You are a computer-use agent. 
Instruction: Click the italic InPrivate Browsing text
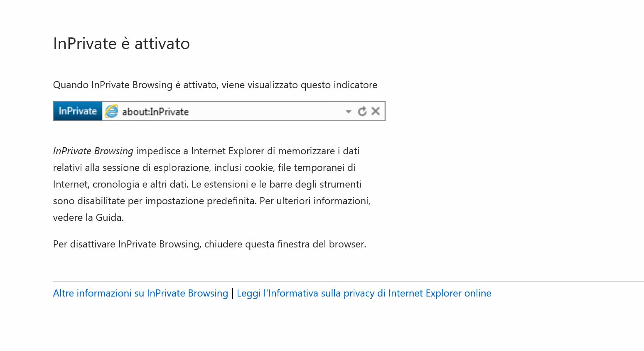(x=93, y=151)
